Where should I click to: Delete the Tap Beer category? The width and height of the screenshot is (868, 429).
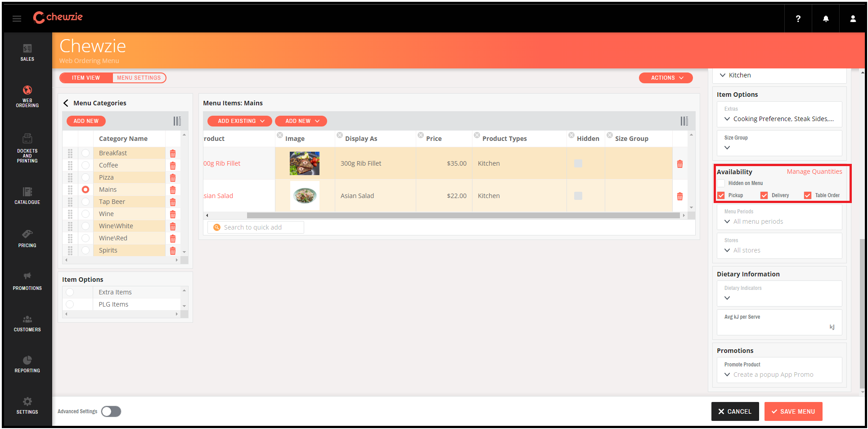tap(173, 202)
